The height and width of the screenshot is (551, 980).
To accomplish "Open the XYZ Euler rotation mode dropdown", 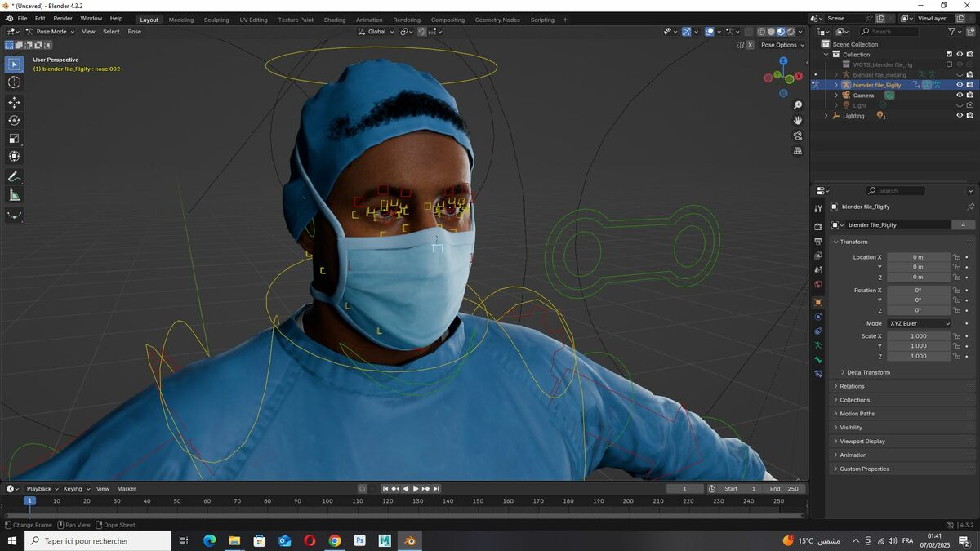I will pyautogui.click(x=919, y=323).
